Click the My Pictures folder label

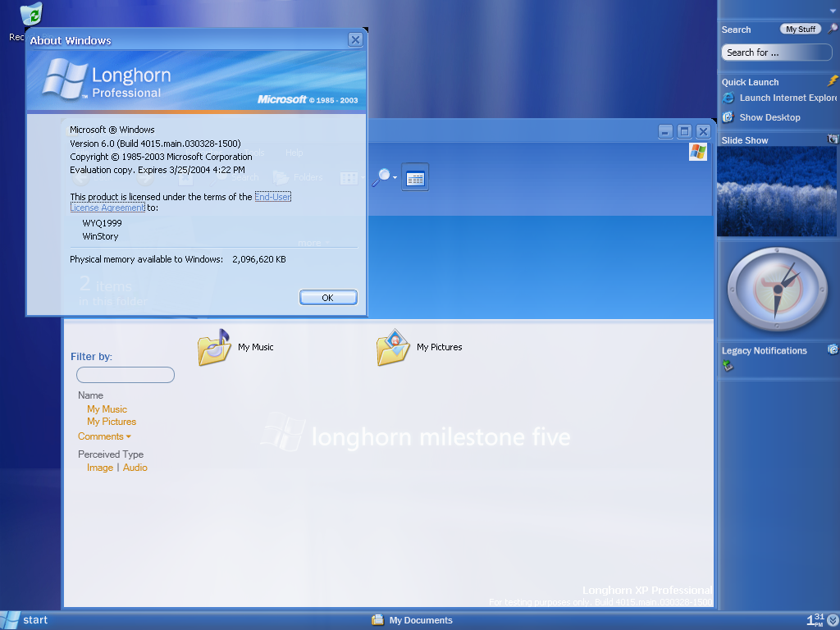tap(440, 347)
